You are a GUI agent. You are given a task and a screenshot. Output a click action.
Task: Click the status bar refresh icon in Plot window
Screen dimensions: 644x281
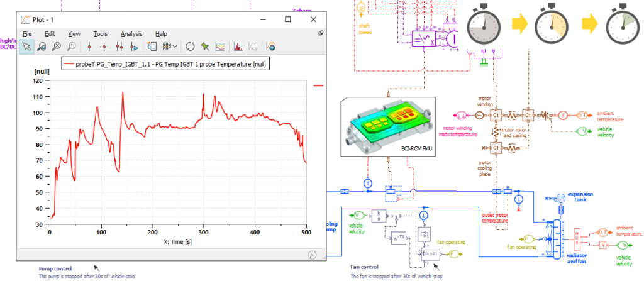pos(312,255)
